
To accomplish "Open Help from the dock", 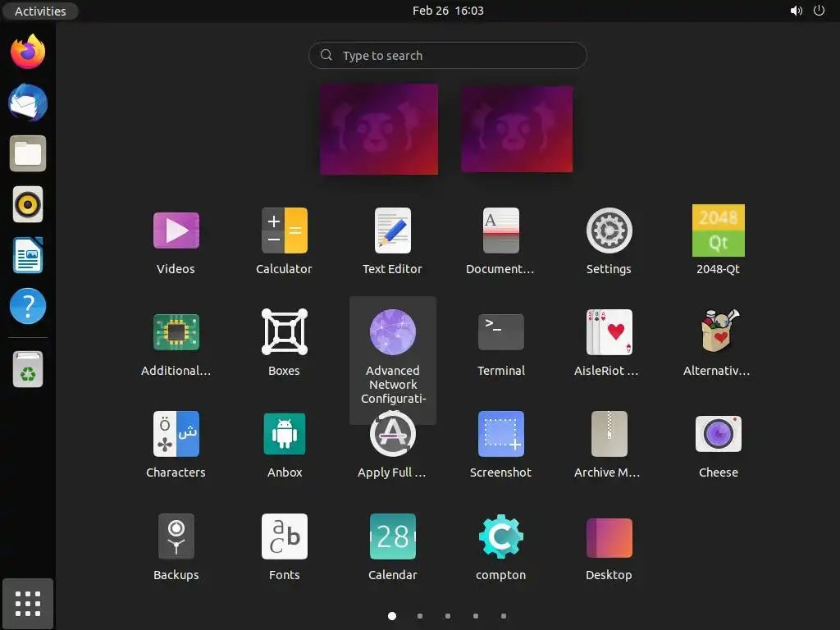I will tap(28, 306).
